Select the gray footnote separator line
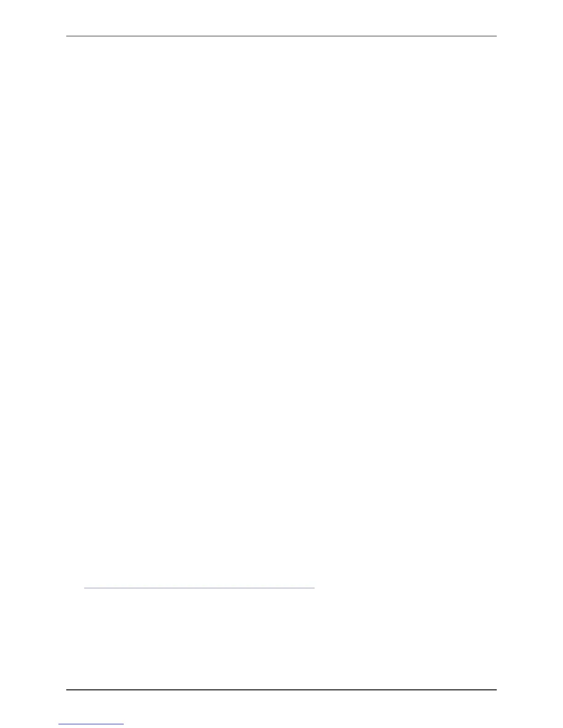Viewport: 563px width, 728px height. pyautogui.click(x=199, y=587)
